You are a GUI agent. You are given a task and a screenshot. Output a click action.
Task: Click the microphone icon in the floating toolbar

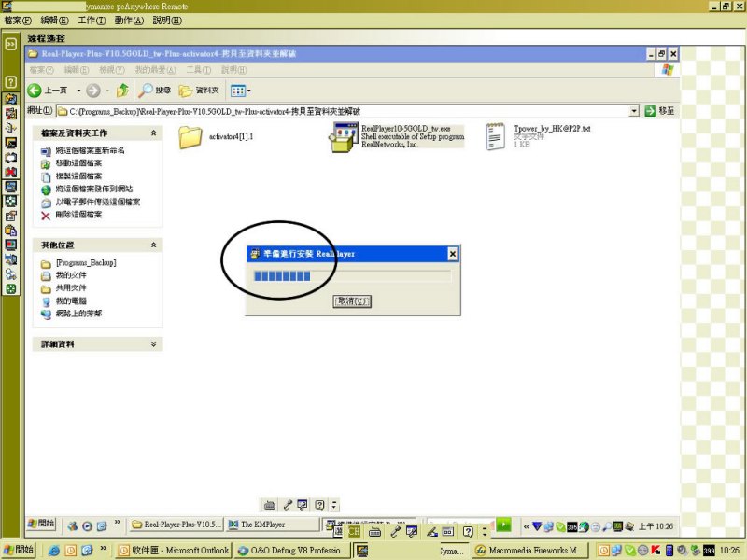click(x=288, y=505)
